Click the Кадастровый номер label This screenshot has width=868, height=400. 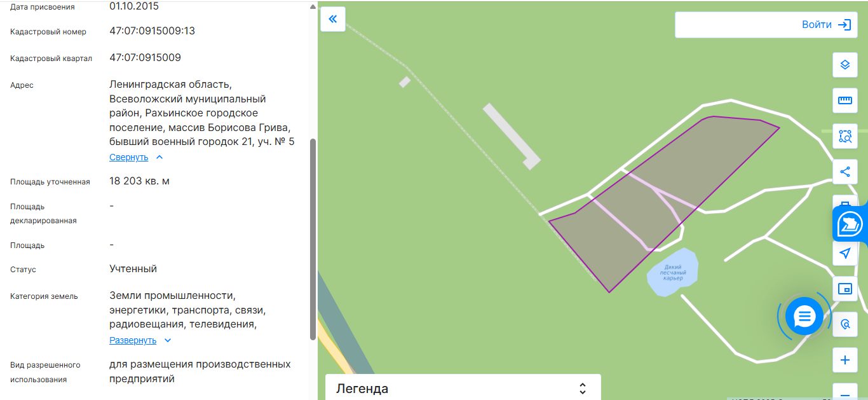[48, 32]
